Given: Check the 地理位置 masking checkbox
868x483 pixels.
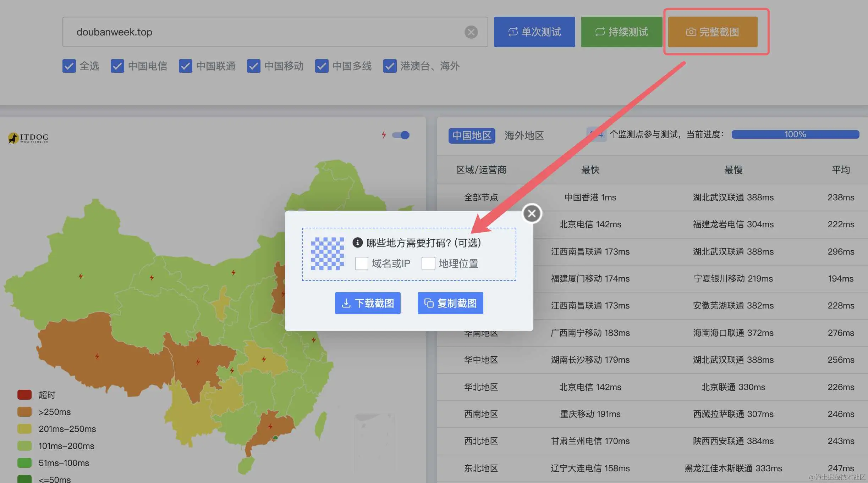Looking at the screenshot, I should coord(428,263).
